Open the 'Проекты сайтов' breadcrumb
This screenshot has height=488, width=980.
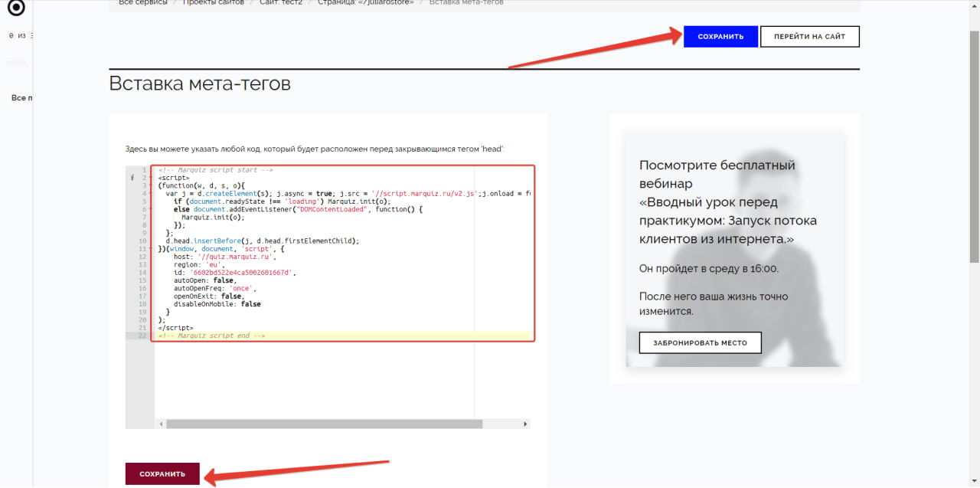pos(213,2)
